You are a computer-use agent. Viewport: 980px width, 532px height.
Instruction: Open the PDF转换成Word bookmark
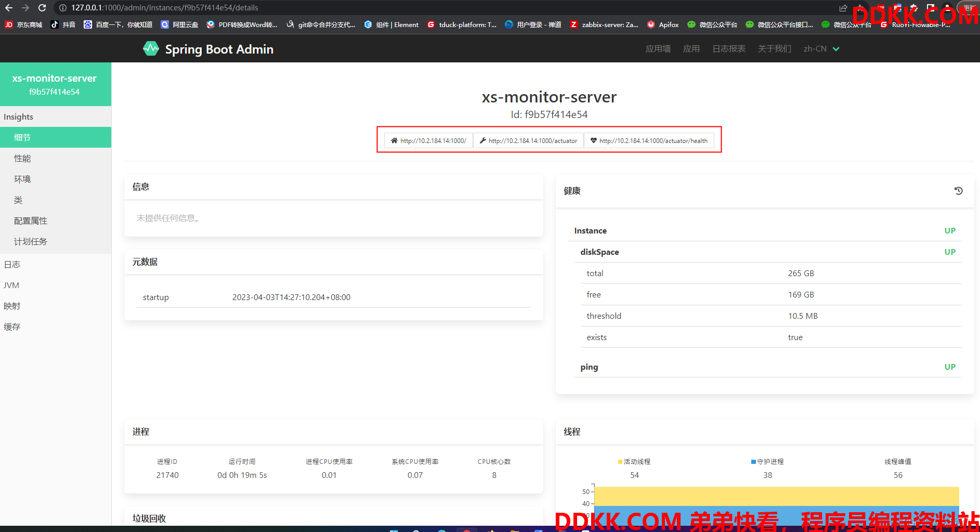[x=242, y=24]
